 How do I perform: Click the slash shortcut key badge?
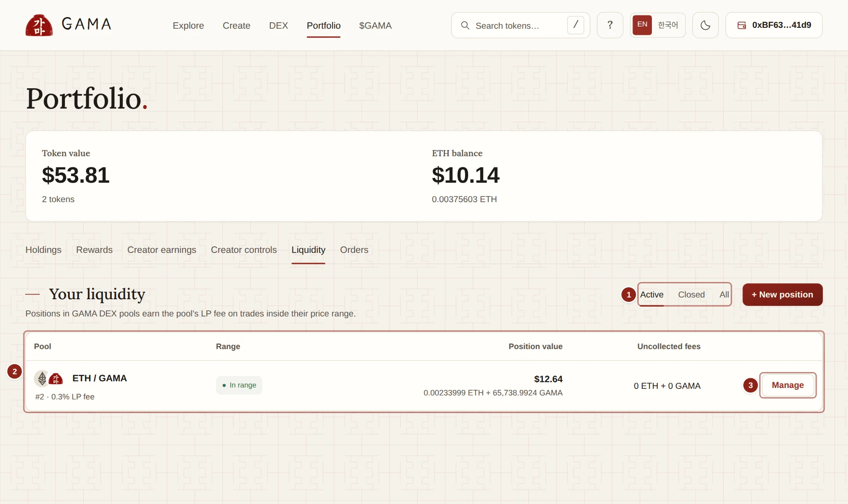pyautogui.click(x=575, y=25)
